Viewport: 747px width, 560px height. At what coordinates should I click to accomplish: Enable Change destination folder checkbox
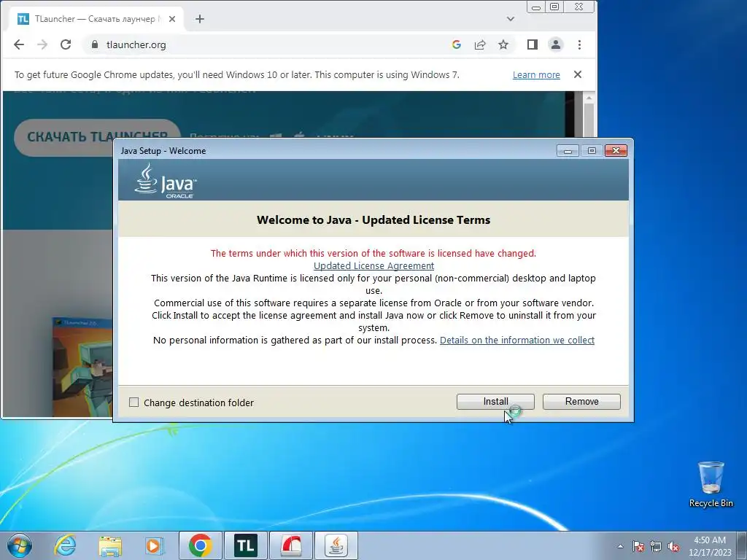pyautogui.click(x=134, y=402)
